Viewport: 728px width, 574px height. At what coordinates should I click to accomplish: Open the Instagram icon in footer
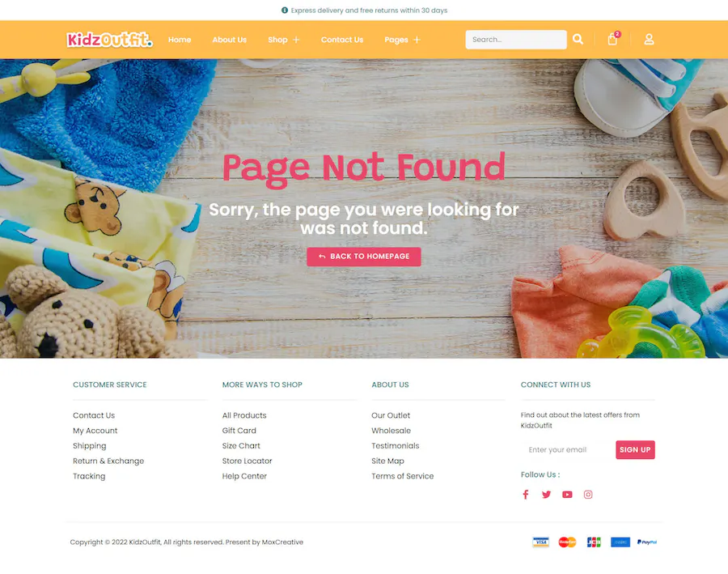pyautogui.click(x=588, y=495)
